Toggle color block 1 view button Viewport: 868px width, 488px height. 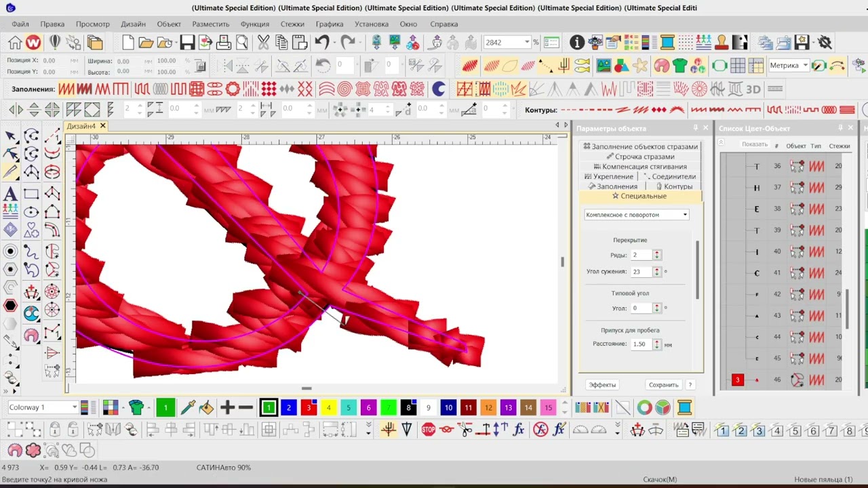click(x=722, y=431)
